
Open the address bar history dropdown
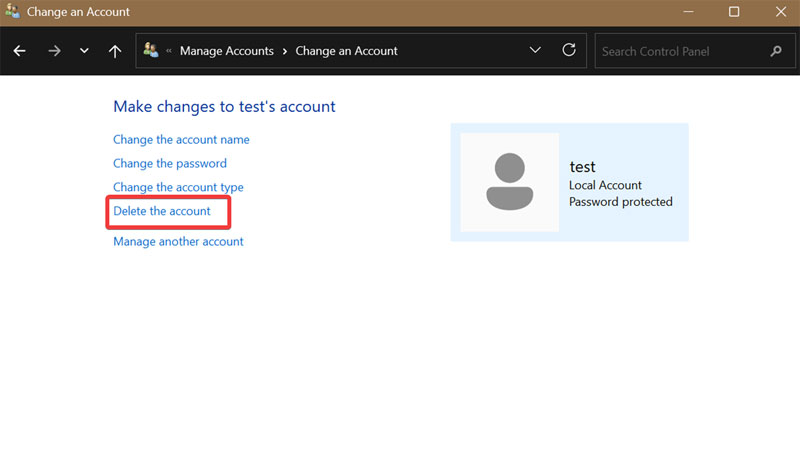[535, 50]
